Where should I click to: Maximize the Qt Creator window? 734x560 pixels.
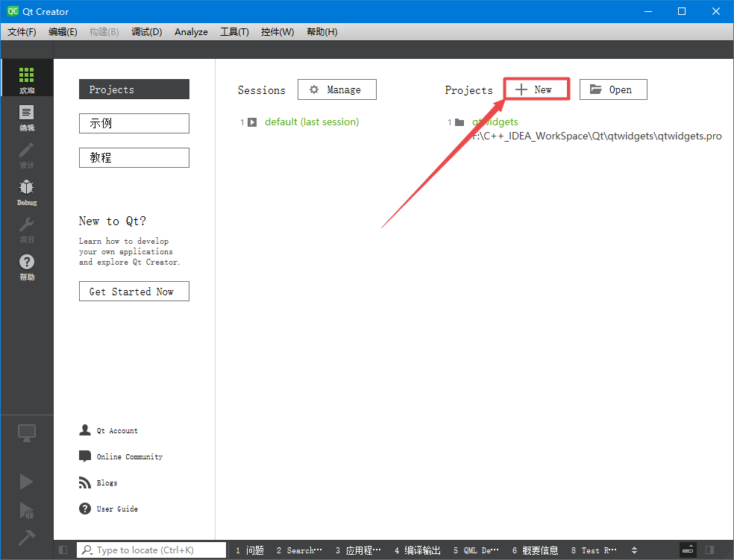click(682, 11)
